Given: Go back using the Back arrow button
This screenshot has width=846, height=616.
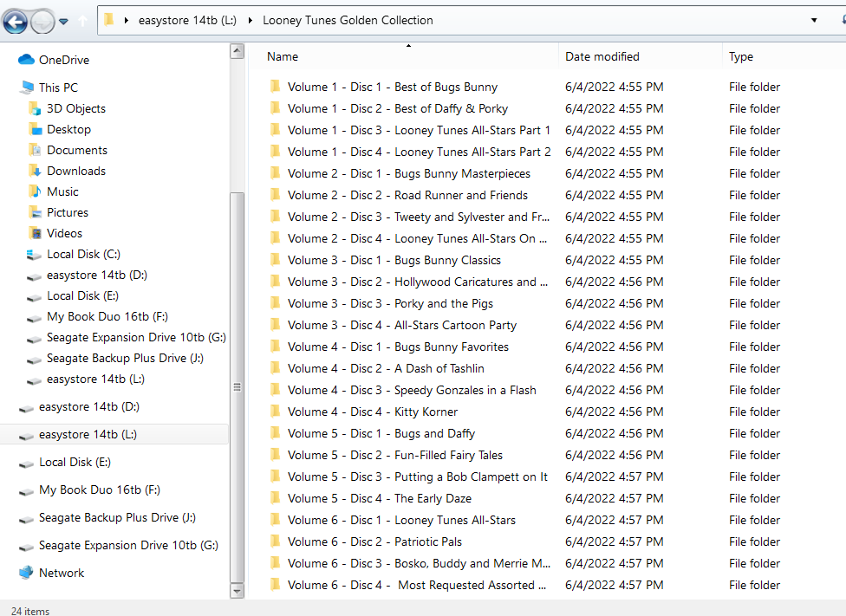Looking at the screenshot, I should coord(15,23).
